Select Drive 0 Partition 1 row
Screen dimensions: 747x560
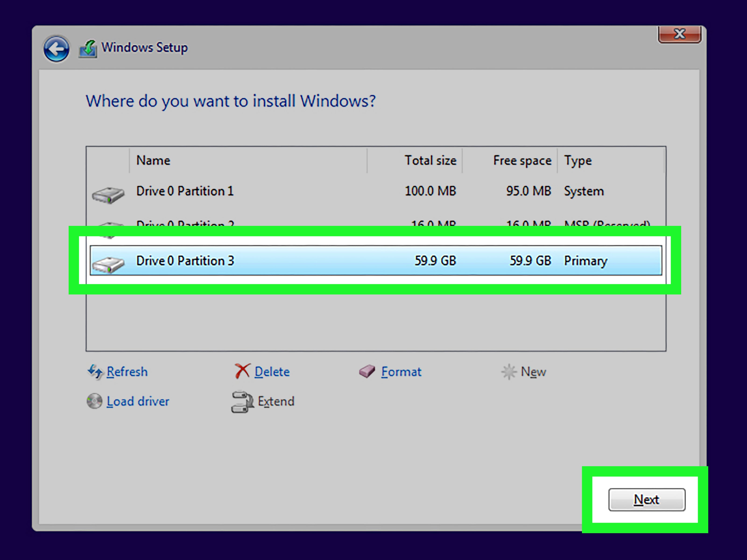376,191
